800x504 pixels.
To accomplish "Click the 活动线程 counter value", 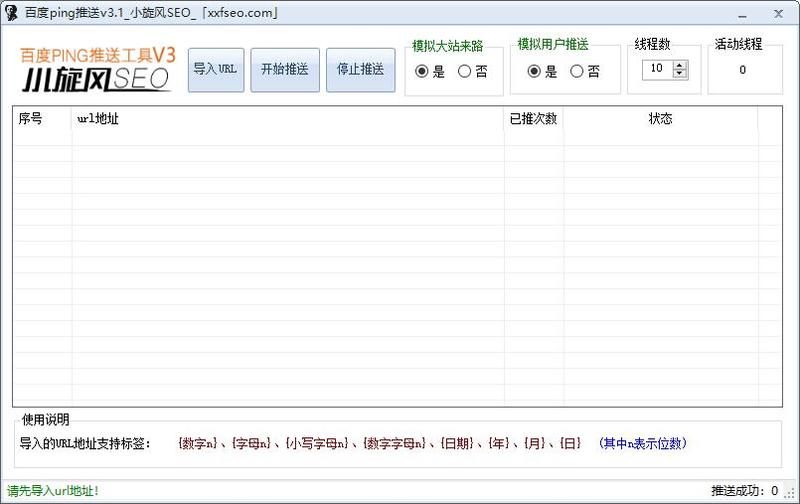I will (x=743, y=71).
